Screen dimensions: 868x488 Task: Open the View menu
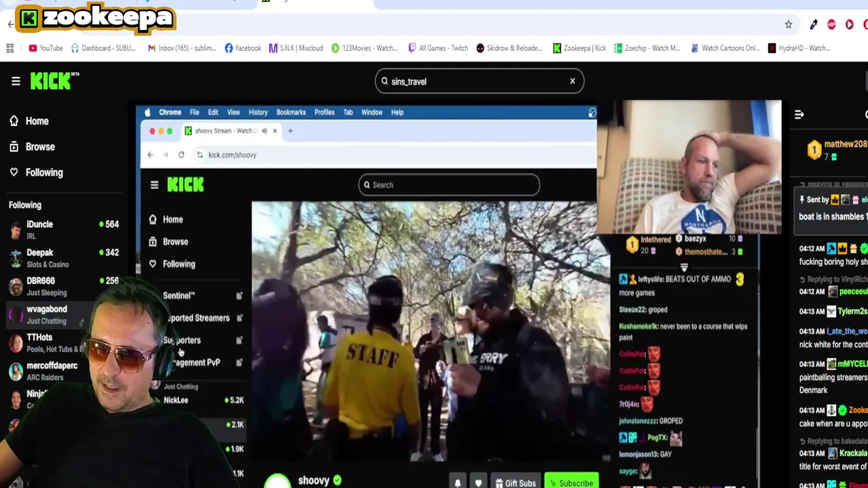click(x=233, y=113)
